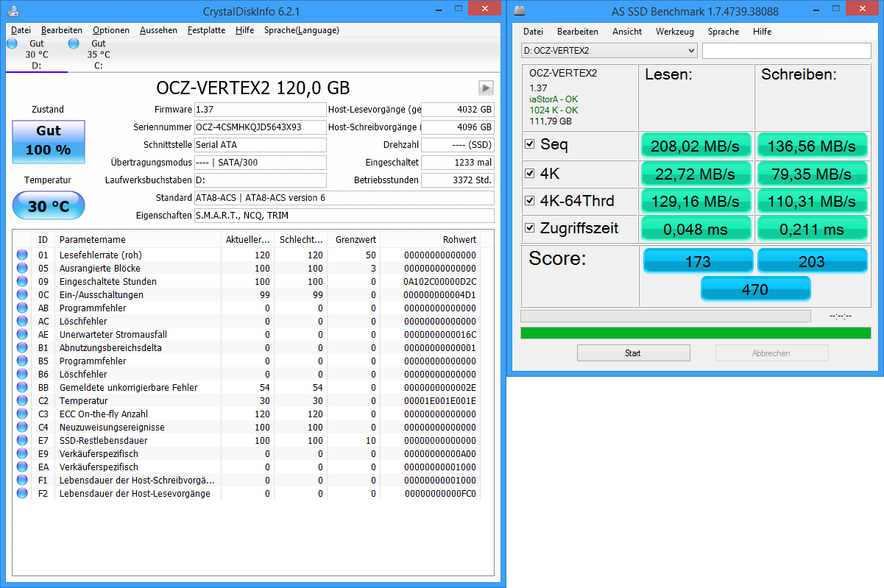Click the green benchmark progress bar

(x=696, y=333)
